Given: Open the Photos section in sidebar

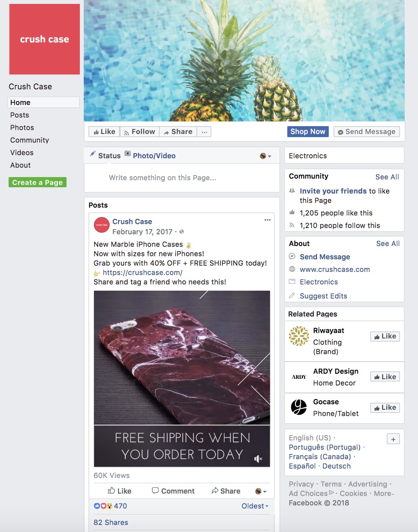Looking at the screenshot, I should 22,128.
